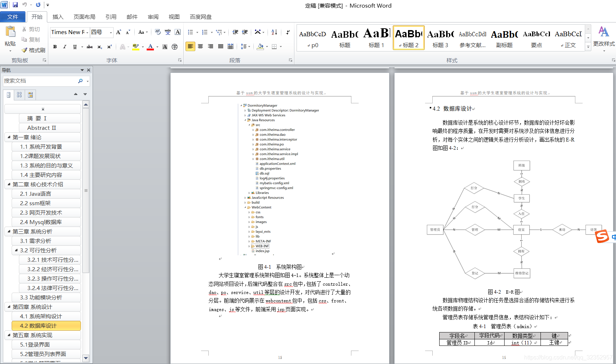Click the navigation pane scroll down arrow
Viewport: 616px width, 364px height.
(x=86, y=358)
